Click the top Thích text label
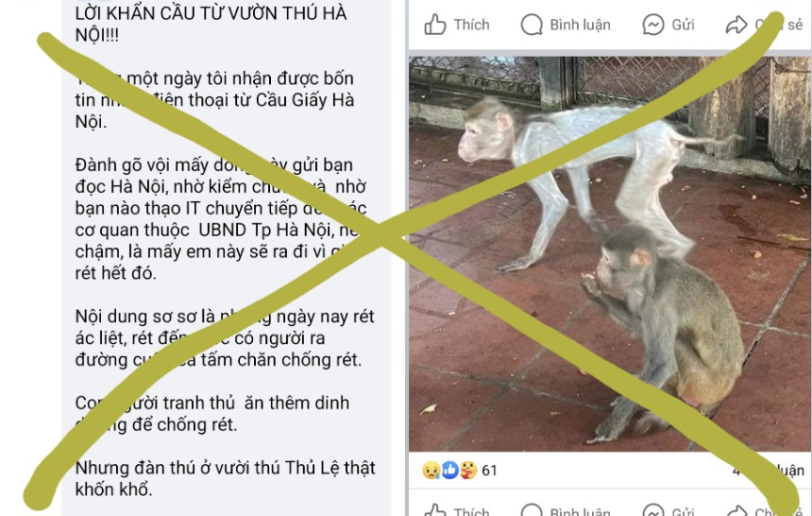 (472, 25)
